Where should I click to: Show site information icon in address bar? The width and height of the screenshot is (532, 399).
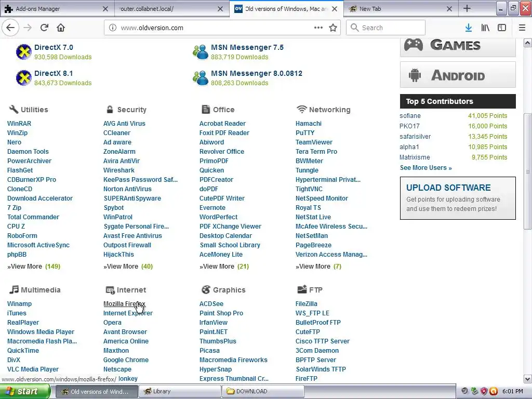coord(113,28)
